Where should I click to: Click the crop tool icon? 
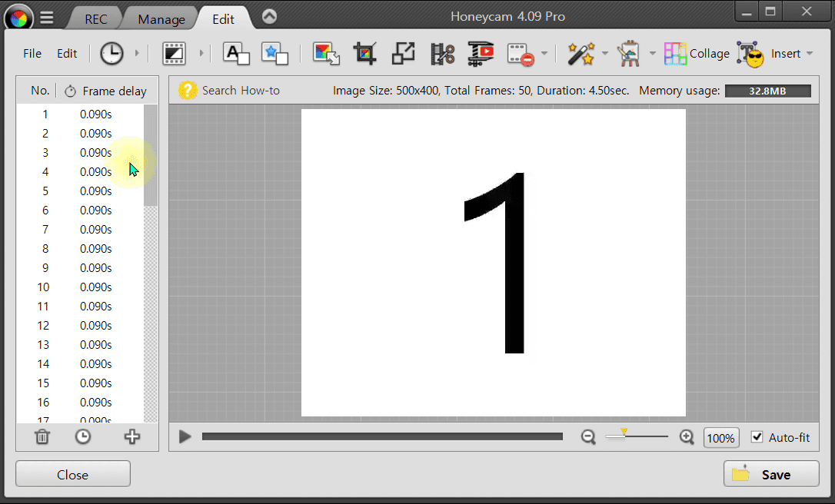pos(364,53)
